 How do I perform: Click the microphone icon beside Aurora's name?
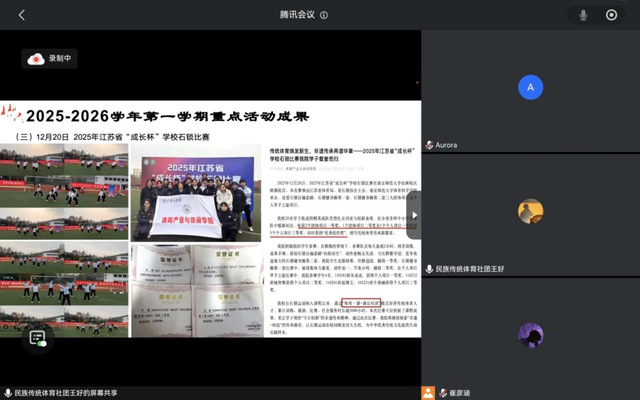[429, 145]
